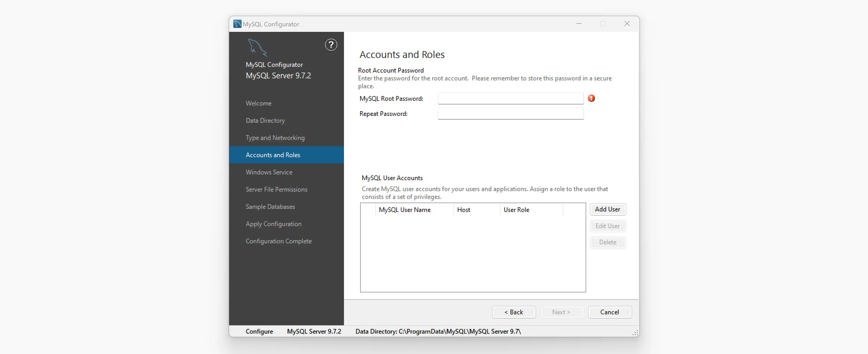The height and width of the screenshot is (354, 868).
Task: Click the 'MySQL Root Password:' label
Action: tap(391, 98)
